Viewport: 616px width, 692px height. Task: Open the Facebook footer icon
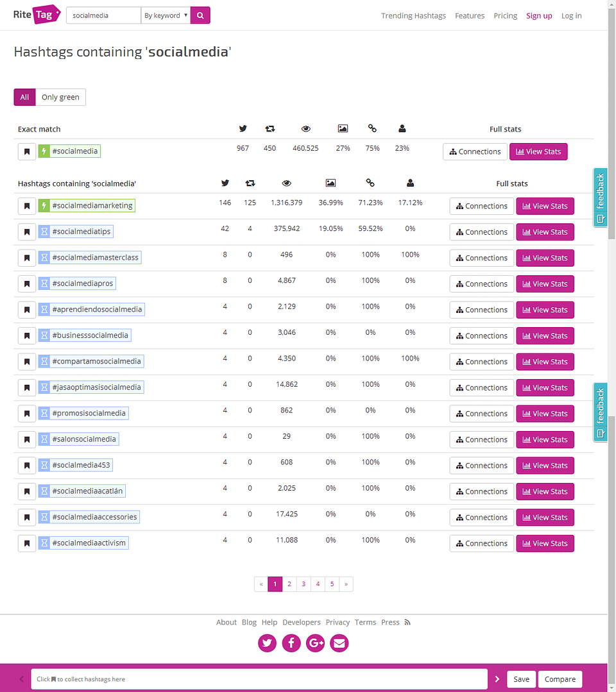point(291,643)
